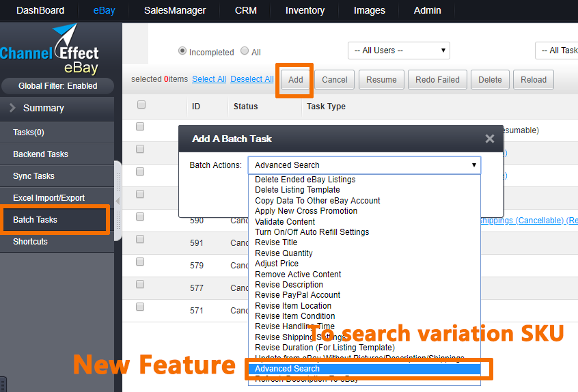Open the SalesManager tab

click(175, 10)
